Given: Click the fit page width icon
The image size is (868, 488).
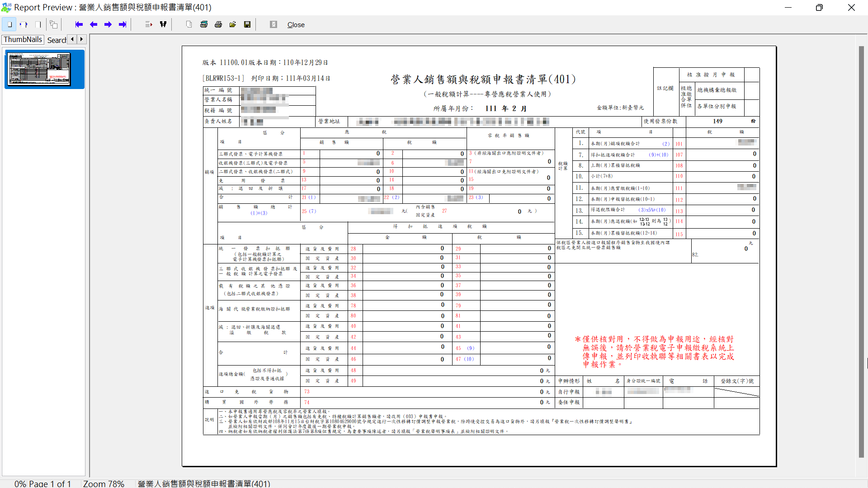Looking at the screenshot, I should coord(24,24).
